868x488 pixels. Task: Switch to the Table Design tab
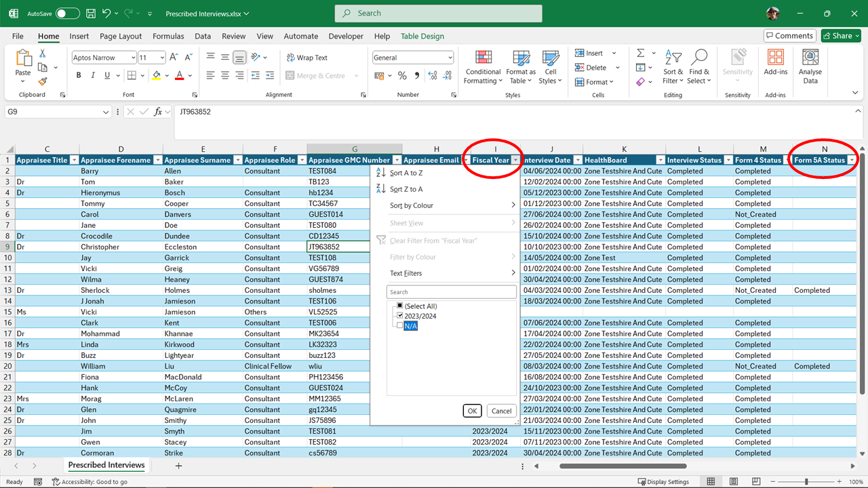pyautogui.click(x=422, y=37)
